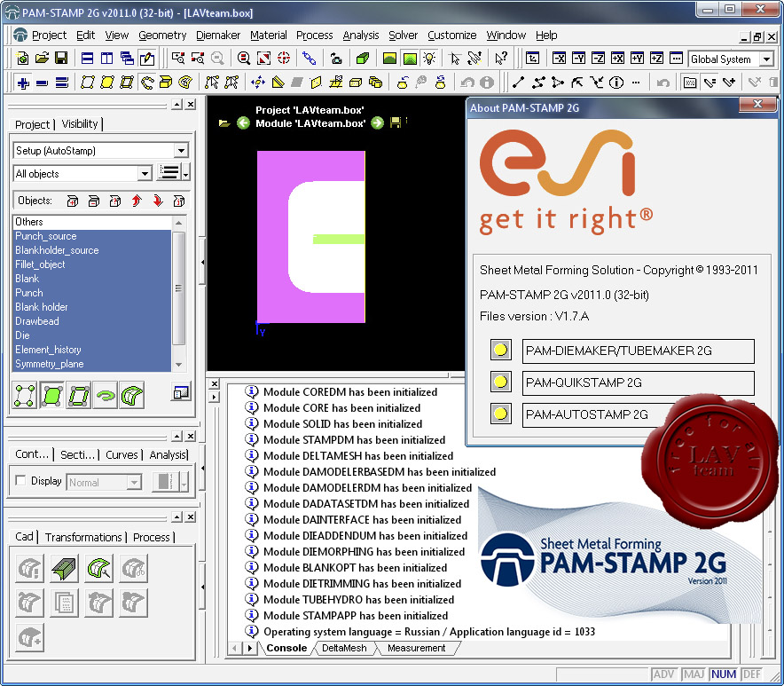Viewport: 784px width, 686px height.
Task: Create a new project from the toolbar
Action: (22, 59)
